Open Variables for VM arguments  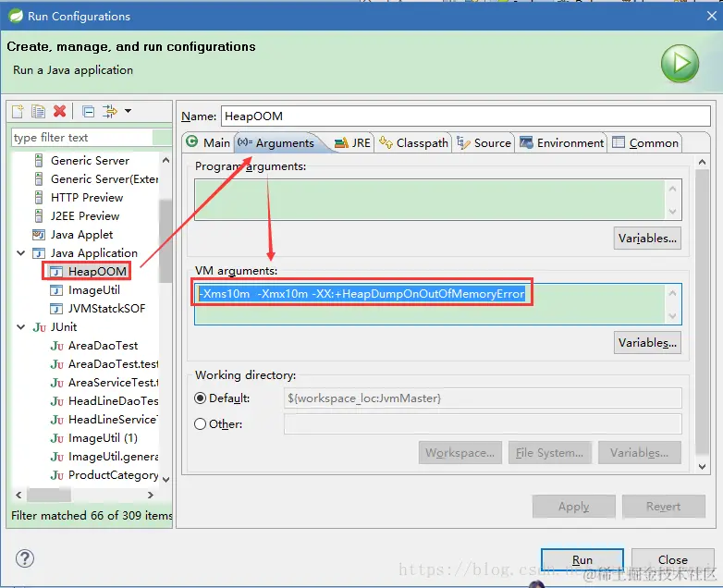[647, 343]
